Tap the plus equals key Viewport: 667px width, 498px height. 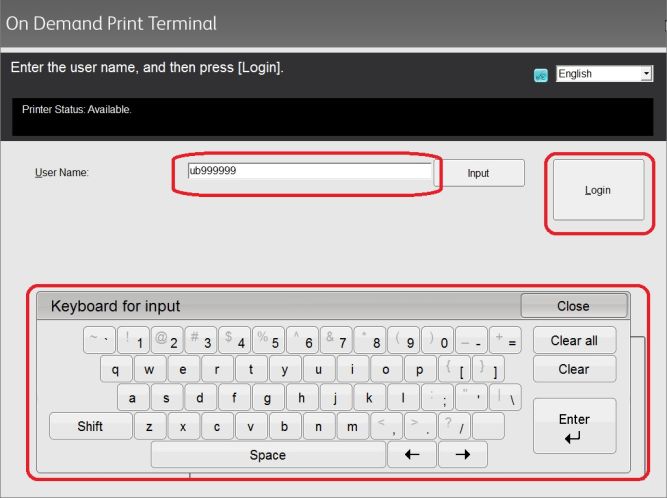tap(506, 341)
